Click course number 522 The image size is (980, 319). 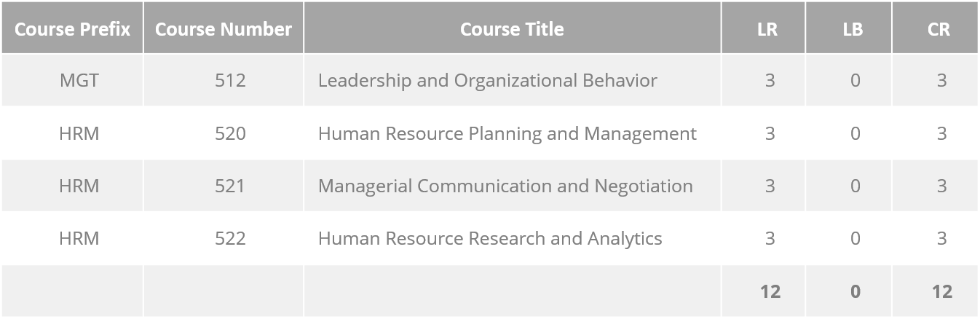pyautogui.click(x=230, y=238)
